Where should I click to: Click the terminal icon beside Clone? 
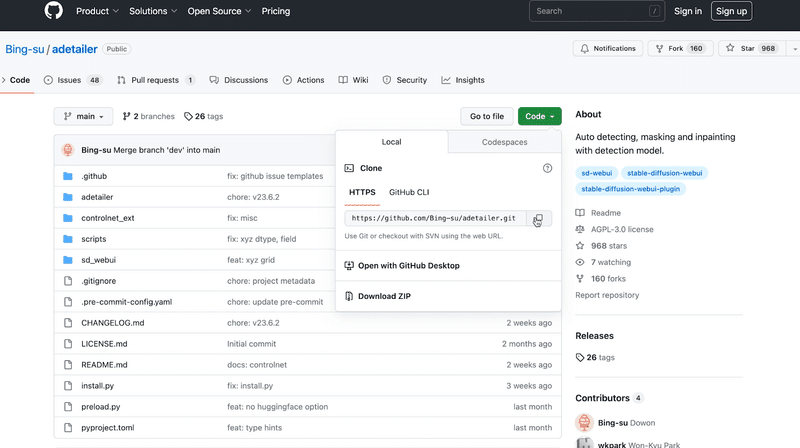[349, 168]
